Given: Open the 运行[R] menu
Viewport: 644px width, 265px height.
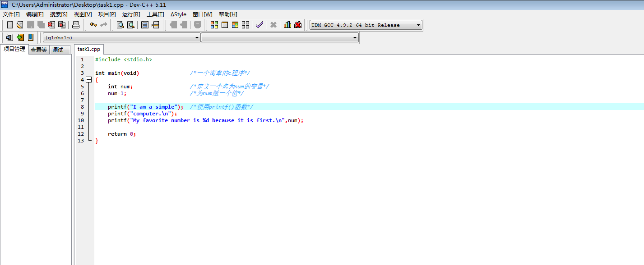Looking at the screenshot, I should click(131, 14).
